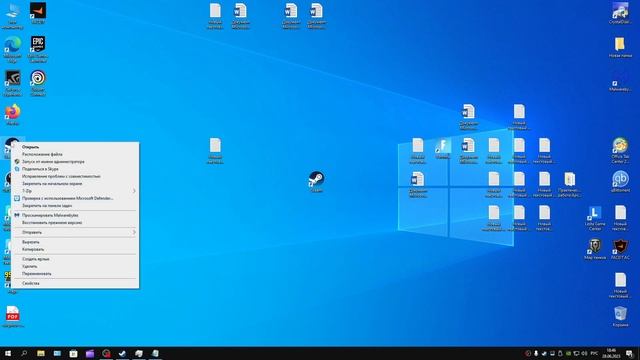
Task: Select the Новая папка folder icon
Action: (x=620, y=47)
